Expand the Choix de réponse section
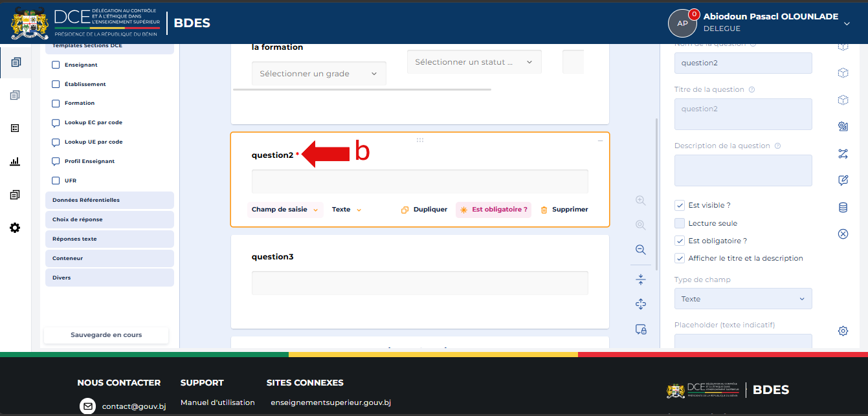Viewport: 868px width, 416px height. pos(109,219)
